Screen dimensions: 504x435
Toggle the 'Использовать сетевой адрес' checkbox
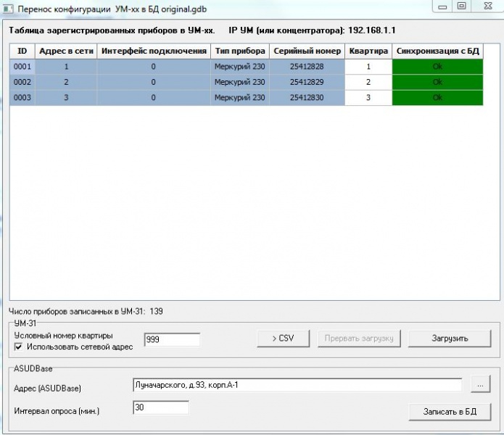coord(19,347)
